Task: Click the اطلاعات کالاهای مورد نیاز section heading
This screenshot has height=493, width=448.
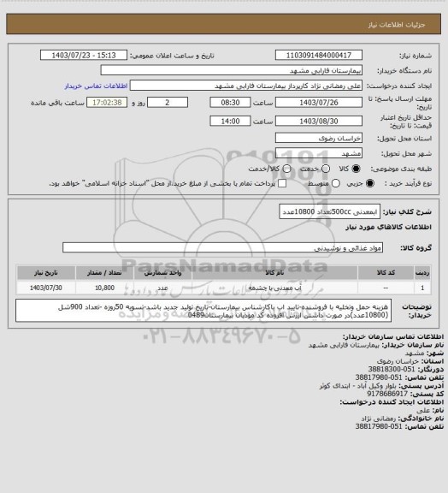Action: [x=388, y=227]
